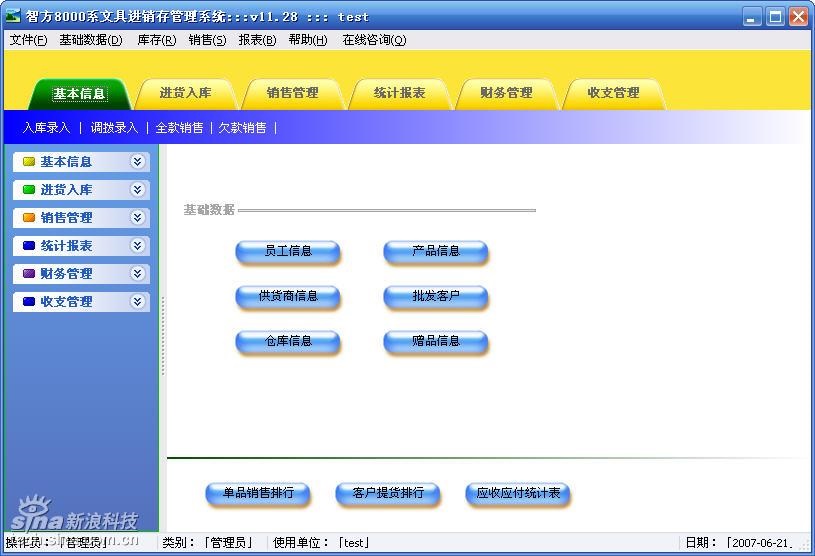Click the yellow icon beside 基本信息 in sidebar
The width and height of the screenshot is (815, 556).
(29, 162)
